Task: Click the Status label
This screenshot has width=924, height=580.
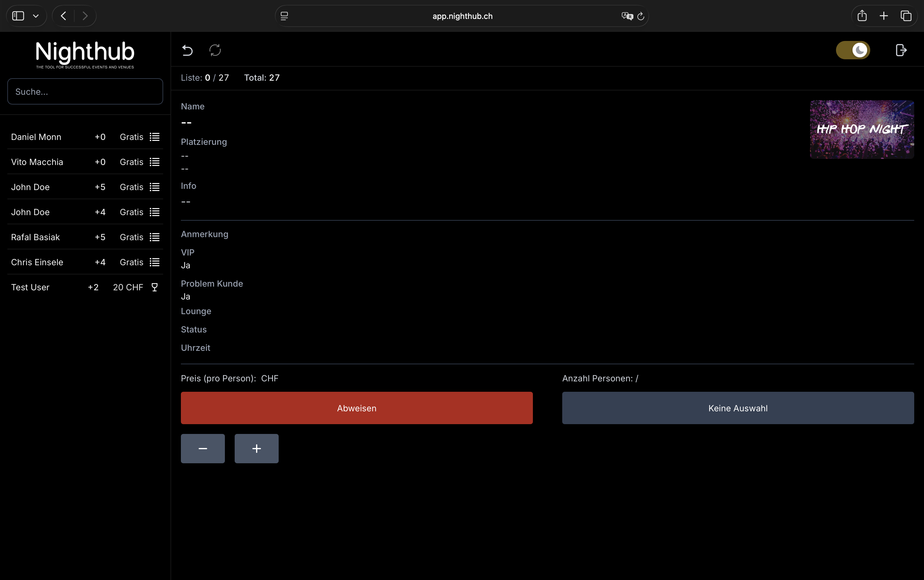Action: (194, 329)
